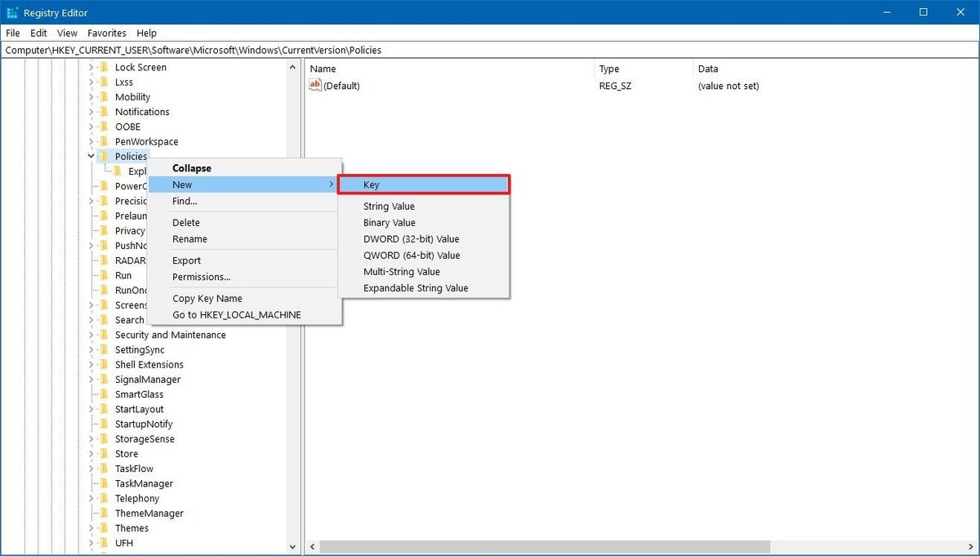This screenshot has height=556, width=980.
Task: Select Rename in the context menu
Action: (x=189, y=238)
